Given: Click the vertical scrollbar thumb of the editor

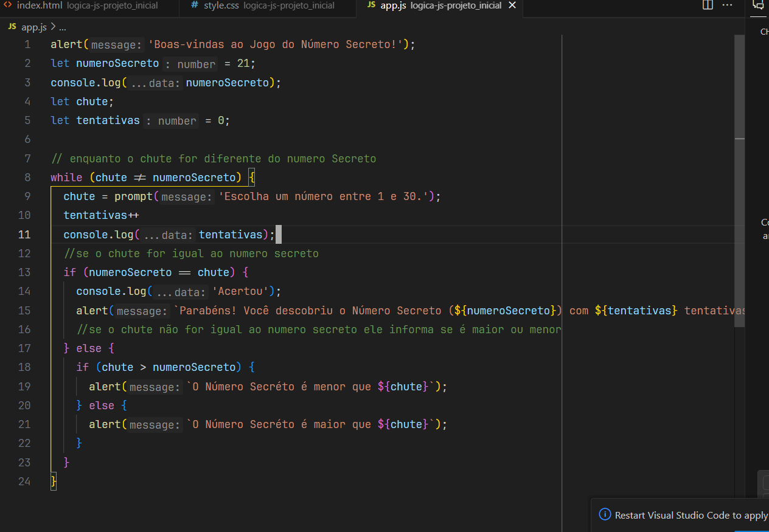Looking at the screenshot, I should point(739,181).
